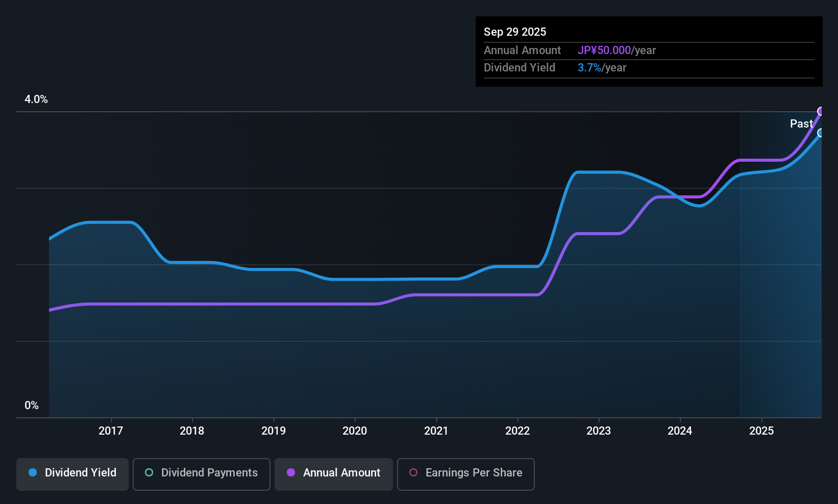Click the 2025 x-axis label
The height and width of the screenshot is (504, 838).
(761, 431)
